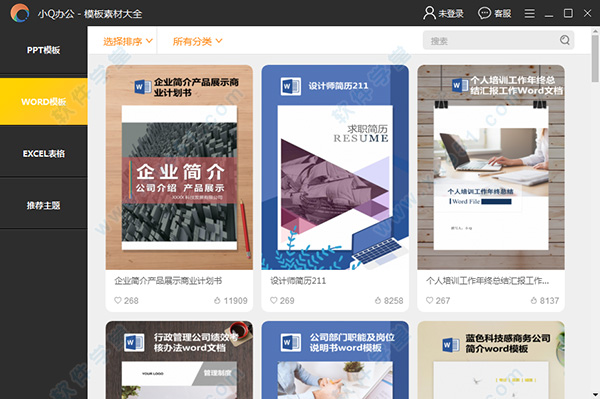Select the WORD模板 tab
This screenshot has width=600, height=399.
[x=44, y=101]
